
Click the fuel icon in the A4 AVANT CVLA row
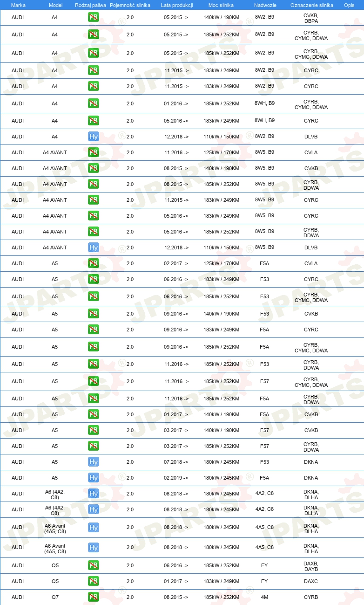94,152
